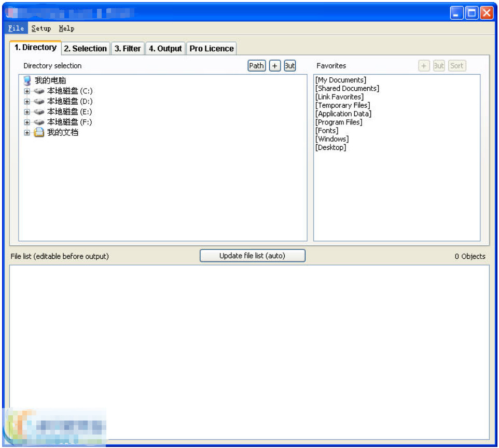
Task: Select 本地磁盘 (D:) in the tree
Action: click(x=70, y=102)
